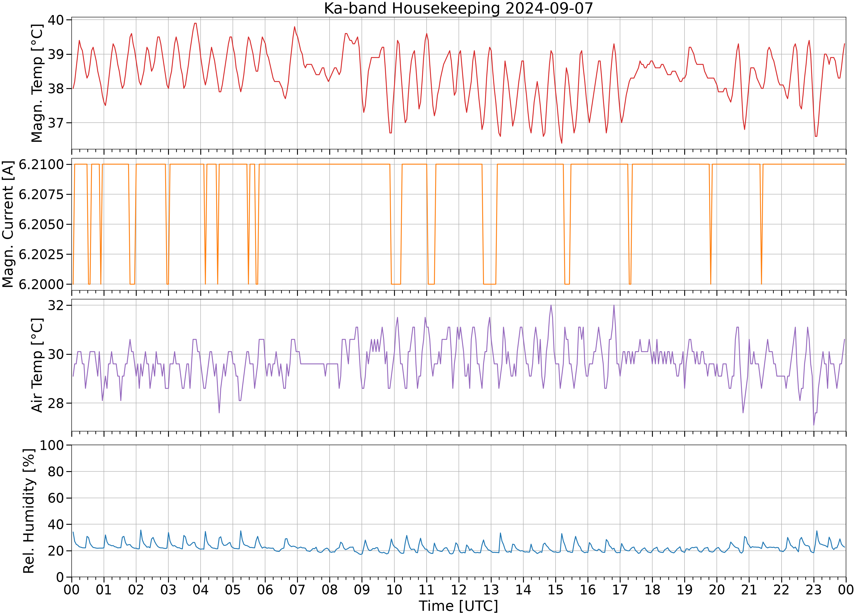The height and width of the screenshot is (616, 856).
Task: Click the 100 tick on humidity axis
Action: 52,445
